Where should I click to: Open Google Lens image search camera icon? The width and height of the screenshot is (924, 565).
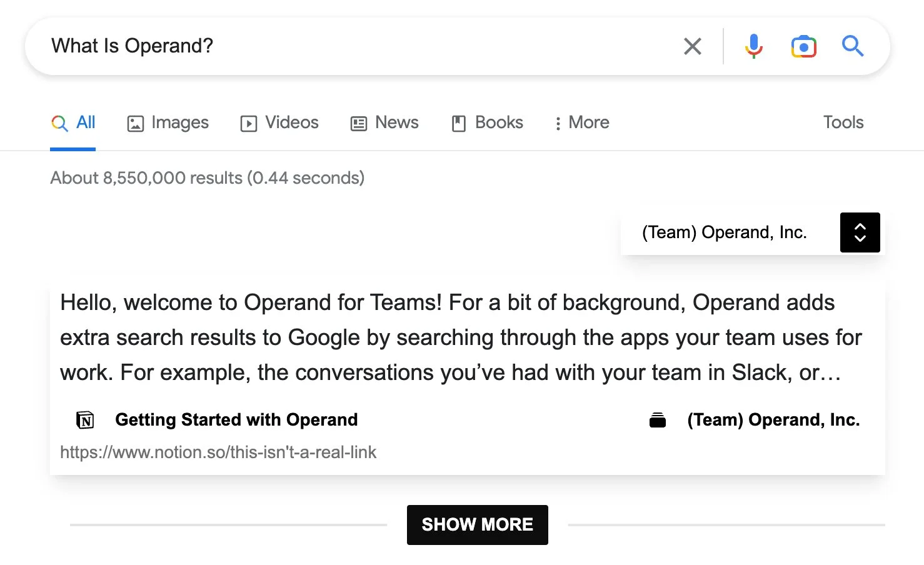tap(803, 46)
